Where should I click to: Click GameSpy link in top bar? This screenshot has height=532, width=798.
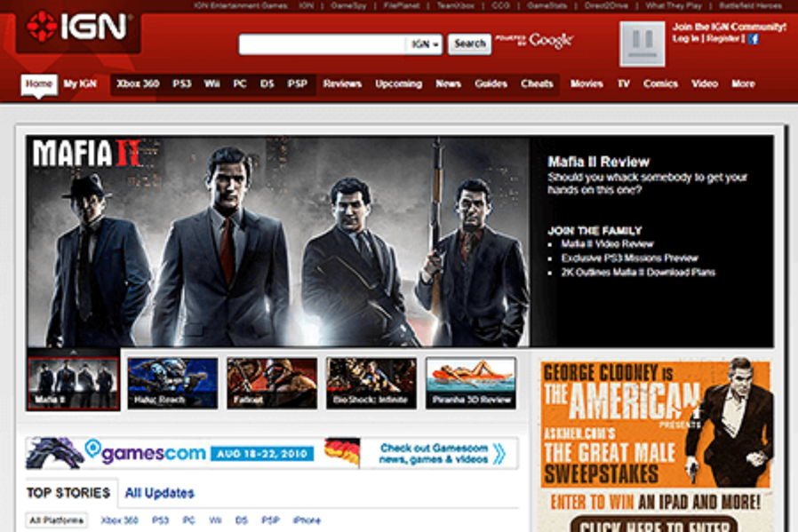pos(348,5)
